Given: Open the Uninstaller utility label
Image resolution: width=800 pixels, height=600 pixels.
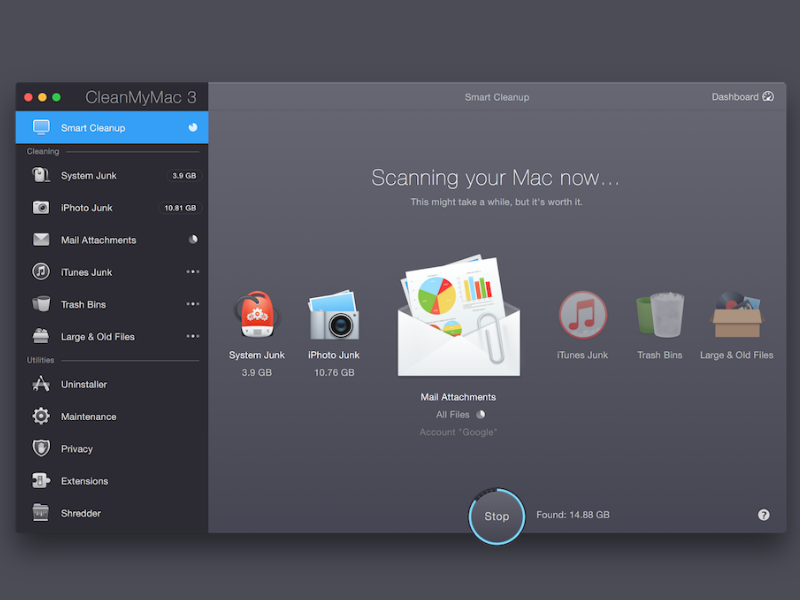Looking at the screenshot, I should (84, 384).
